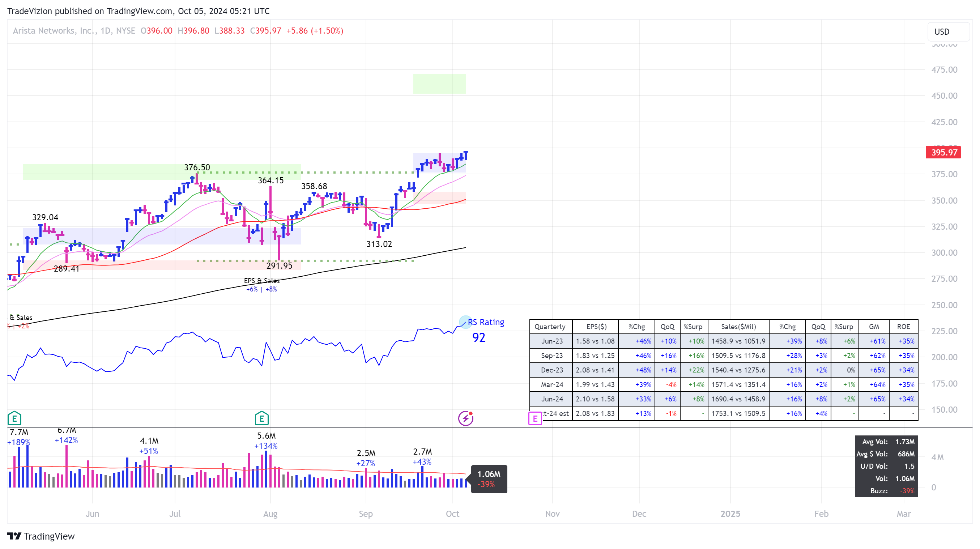The height and width of the screenshot is (549, 980).
Task: Click the Oct label on time axis
Action: [452, 514]
